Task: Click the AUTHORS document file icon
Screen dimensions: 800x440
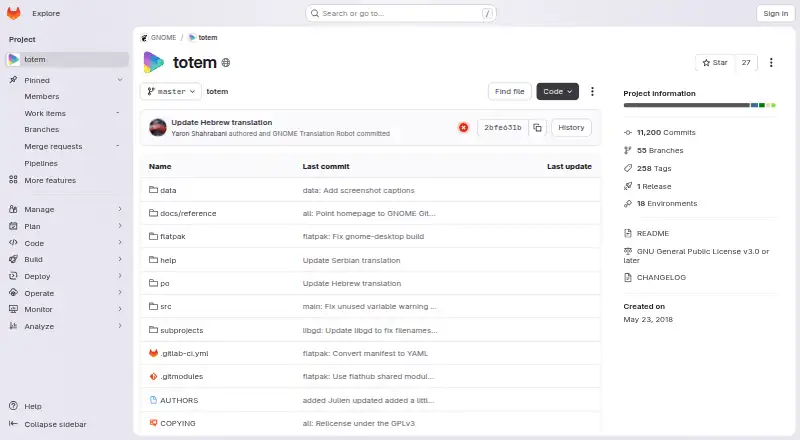Action: click(x=153, y=400)
